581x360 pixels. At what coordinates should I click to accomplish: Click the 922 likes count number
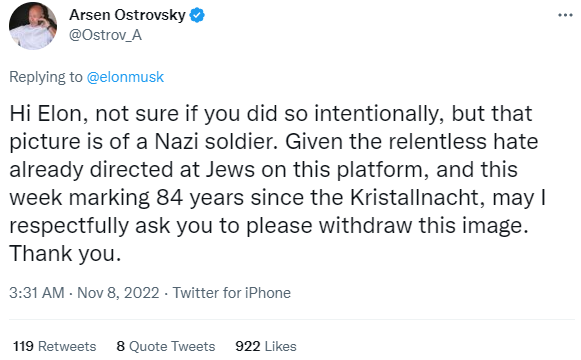point(248,346)
